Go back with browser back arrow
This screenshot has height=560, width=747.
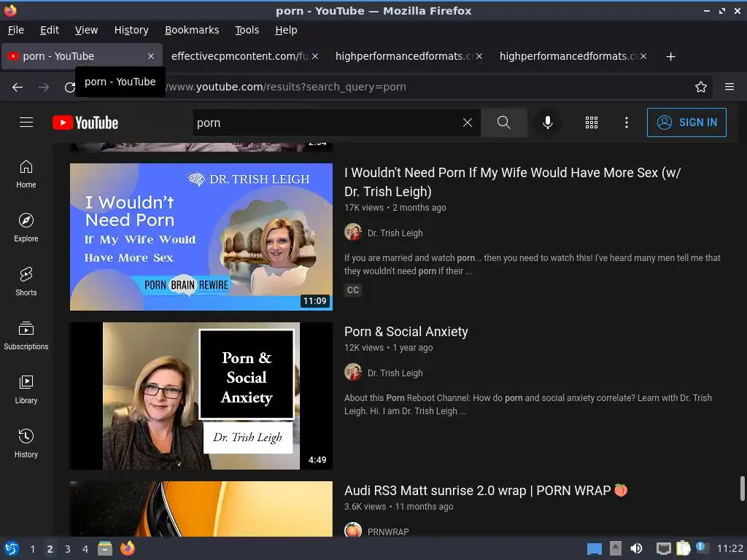[x=18, y=87]
